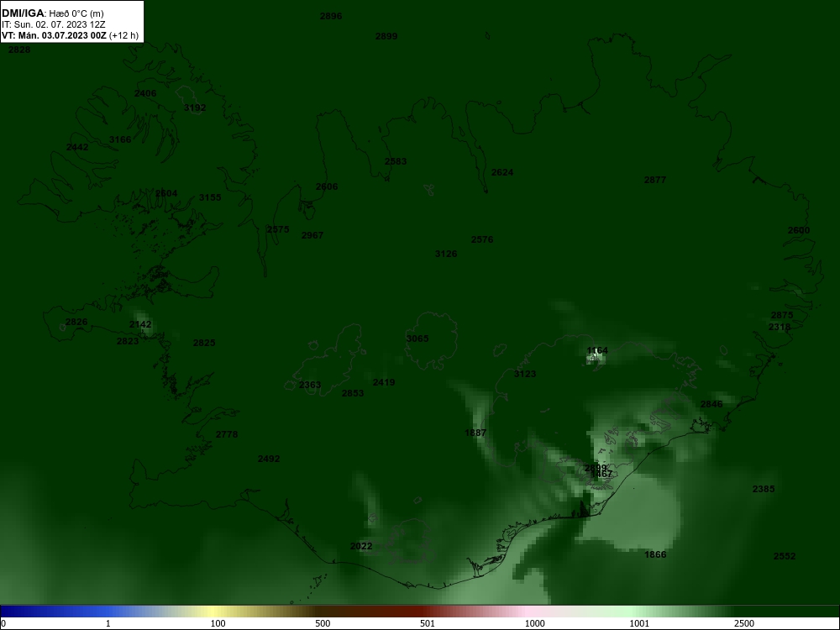Click the map value 2846
Viewport: 840px width, 630px height.
pos(712,405)
